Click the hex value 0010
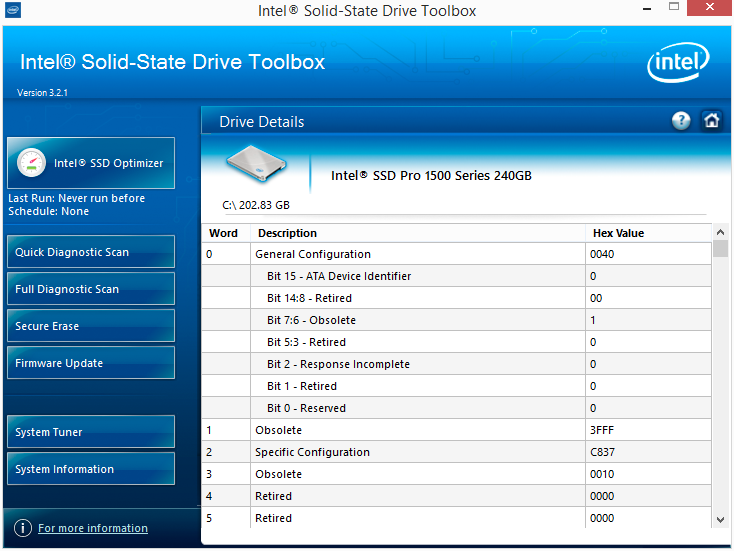Image resolution: width=734 pixels, height=551 pixels. pyautogui.click(x=602, y=474)
